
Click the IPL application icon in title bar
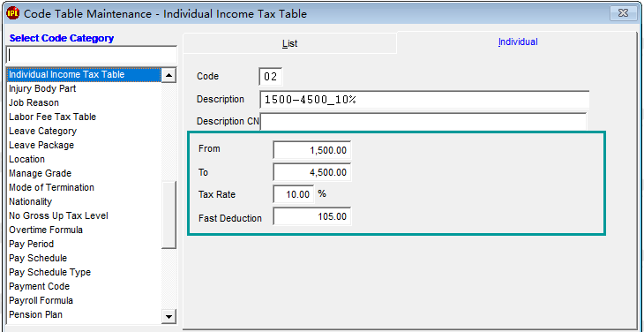click(13, 13)
